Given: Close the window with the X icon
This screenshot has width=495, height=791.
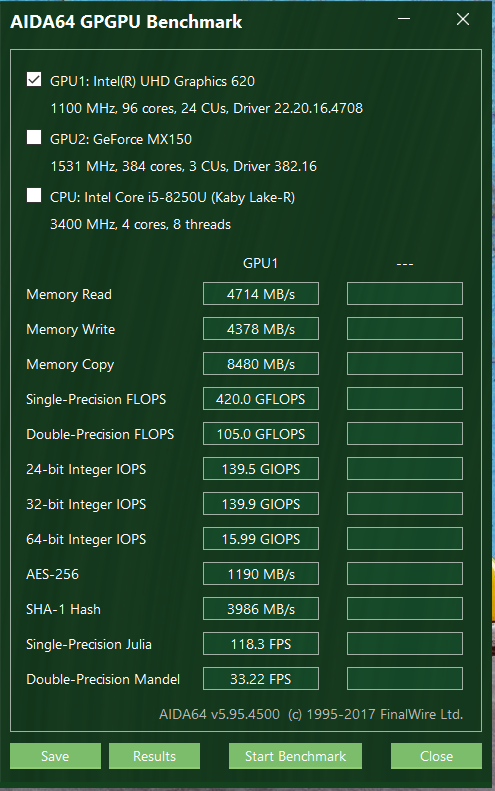Looking at the screenshot, I should 463,19.
